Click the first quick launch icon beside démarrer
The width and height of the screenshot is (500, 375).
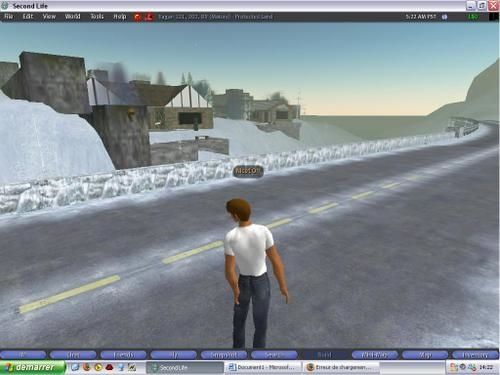click(75, 367)
